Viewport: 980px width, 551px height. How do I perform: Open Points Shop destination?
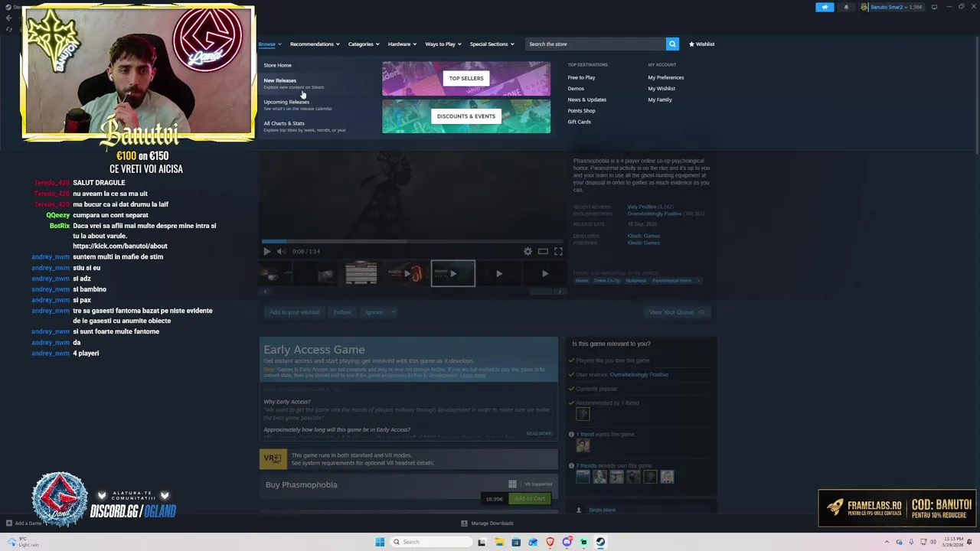point(581,110)
